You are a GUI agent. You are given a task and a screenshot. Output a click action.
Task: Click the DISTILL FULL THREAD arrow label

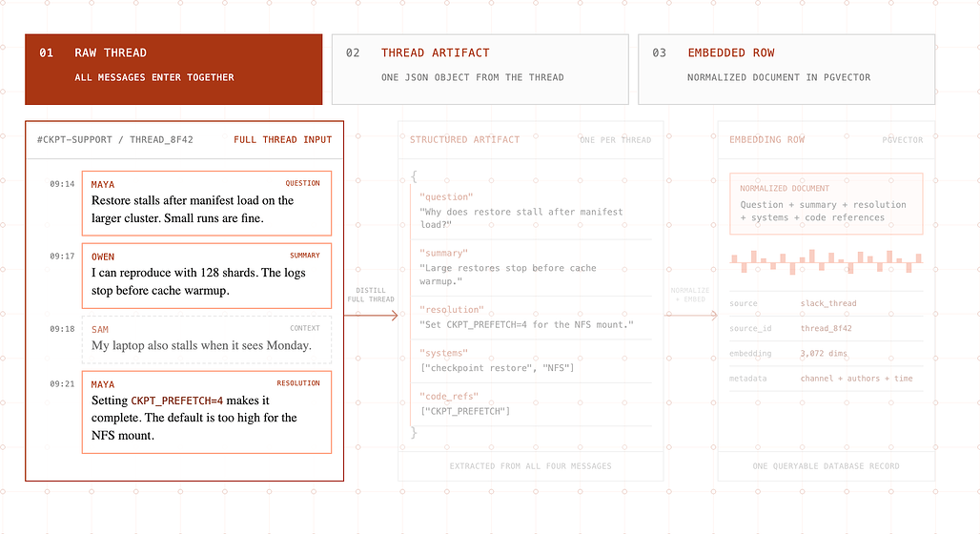[x=371, y=295]
